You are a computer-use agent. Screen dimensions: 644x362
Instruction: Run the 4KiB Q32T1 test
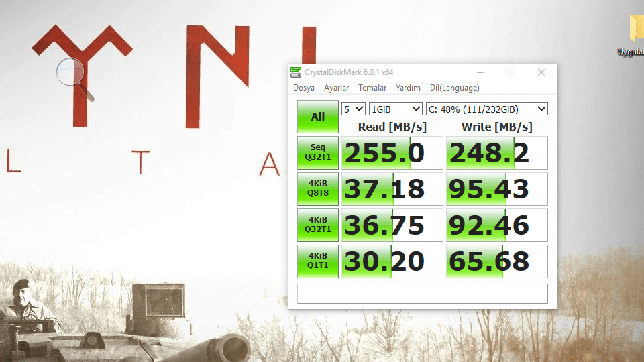tap(318, 225)
